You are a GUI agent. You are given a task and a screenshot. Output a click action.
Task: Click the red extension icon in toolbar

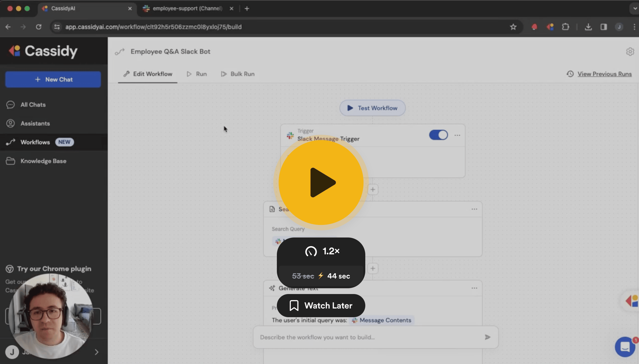coord(534,27)
